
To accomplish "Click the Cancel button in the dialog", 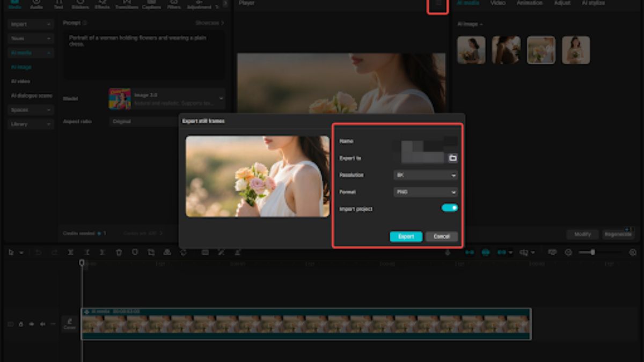I will [441, 237].
